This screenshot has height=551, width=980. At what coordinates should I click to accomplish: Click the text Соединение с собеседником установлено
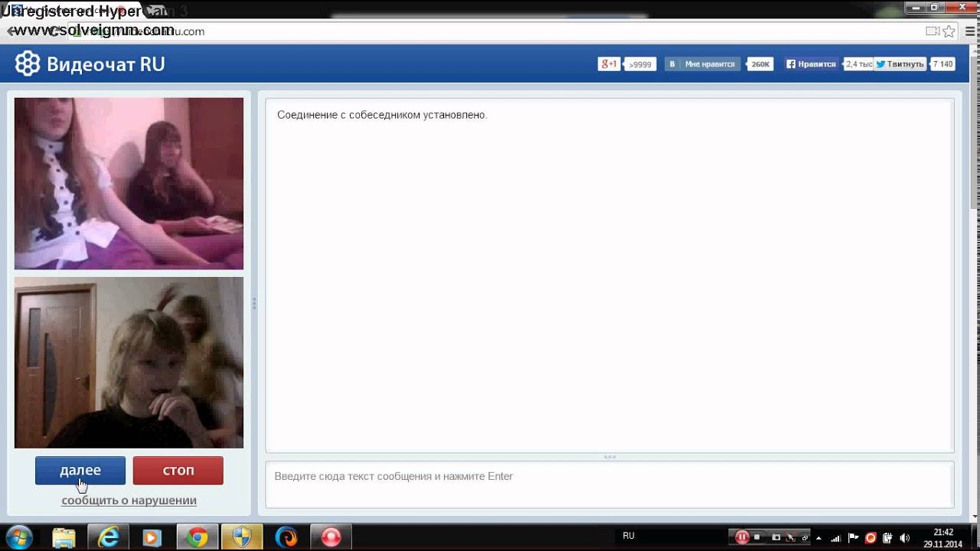382,115
